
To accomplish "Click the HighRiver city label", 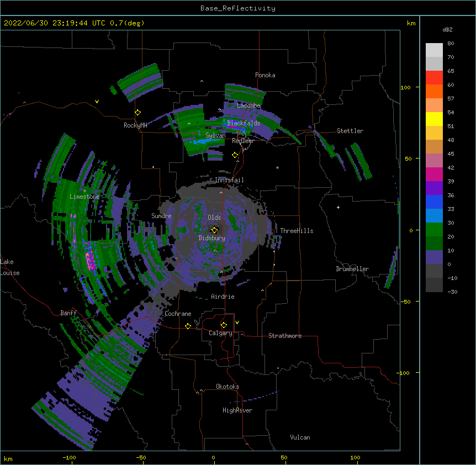I will click(237, 410).
